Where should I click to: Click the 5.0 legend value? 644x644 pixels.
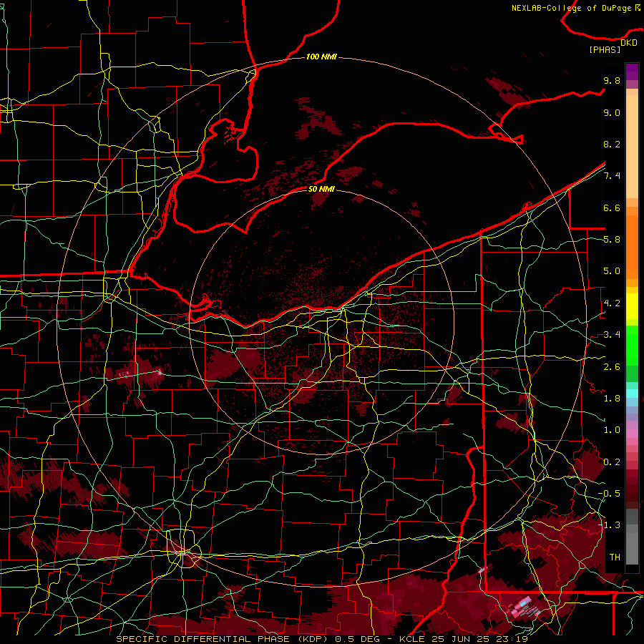[612, 271]
